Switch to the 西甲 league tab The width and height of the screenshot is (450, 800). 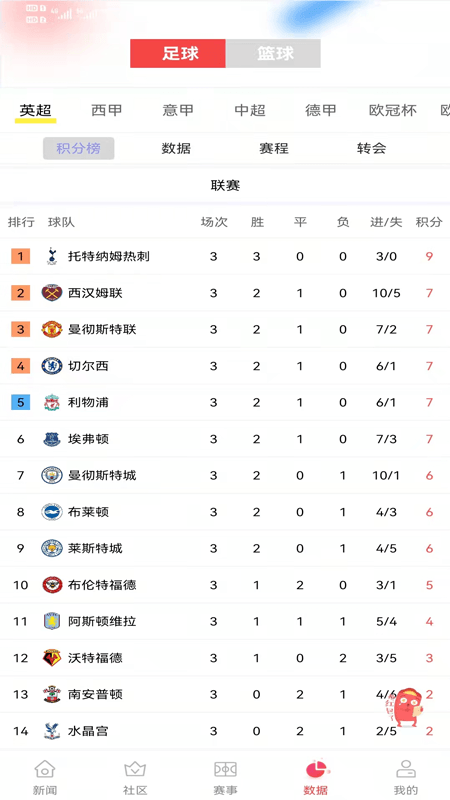(106, 110)
